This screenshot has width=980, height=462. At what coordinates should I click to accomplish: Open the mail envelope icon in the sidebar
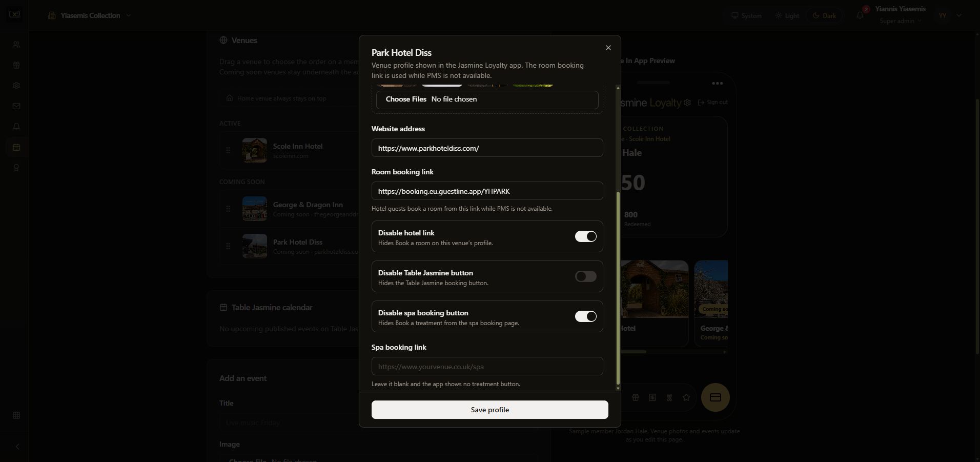[16, 106]
